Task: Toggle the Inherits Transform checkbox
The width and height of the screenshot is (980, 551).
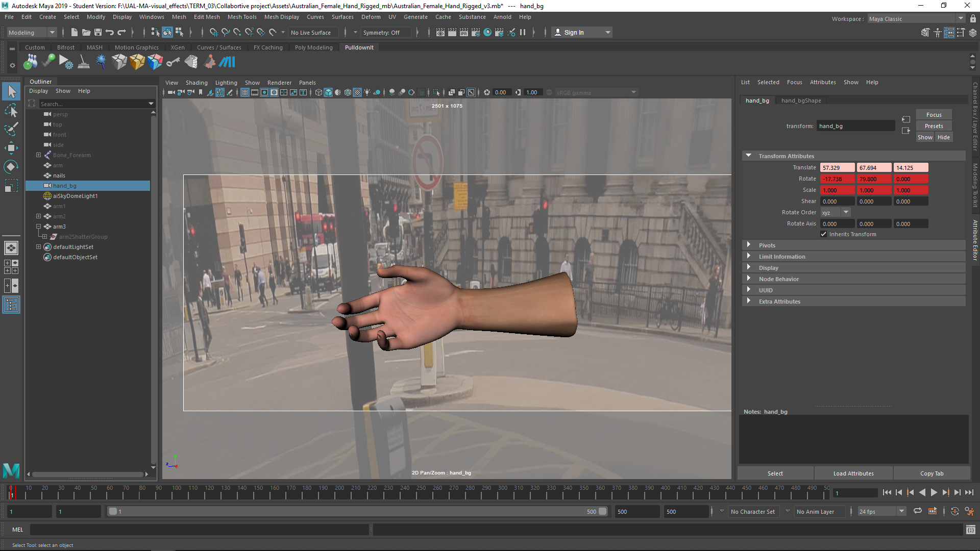Action: (823, 234)
